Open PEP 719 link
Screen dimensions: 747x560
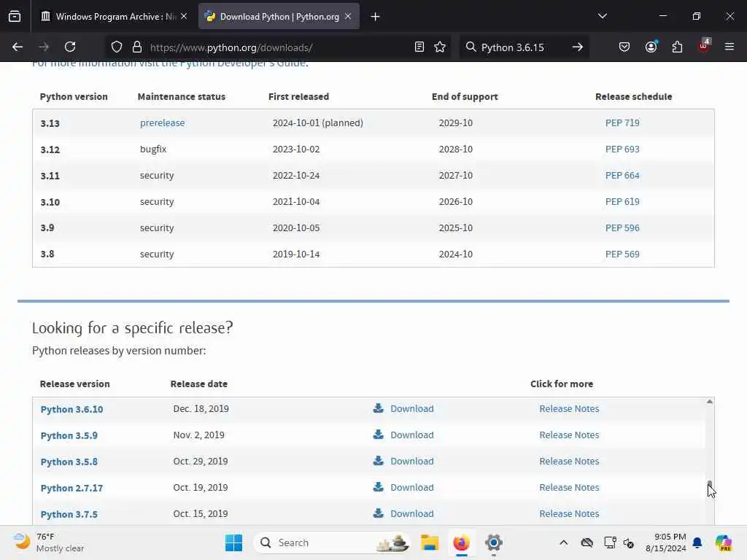(x=622, y=122)
